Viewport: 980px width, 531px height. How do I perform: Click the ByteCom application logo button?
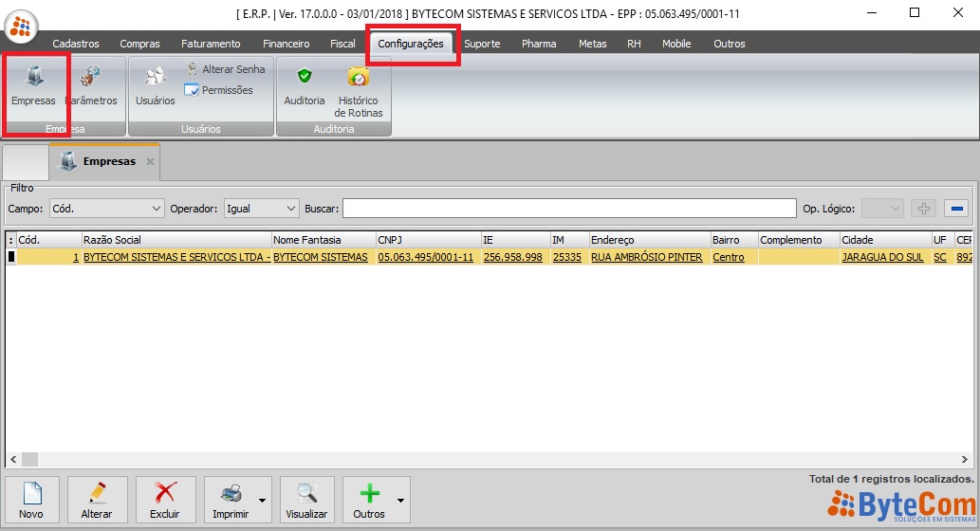tap(21, 25)
